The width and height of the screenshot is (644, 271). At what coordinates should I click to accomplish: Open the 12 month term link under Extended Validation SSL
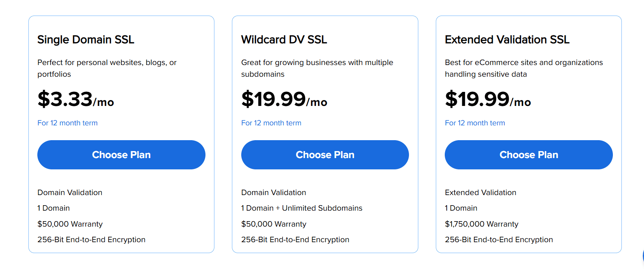pyautogui.click(x=475, y=123)
